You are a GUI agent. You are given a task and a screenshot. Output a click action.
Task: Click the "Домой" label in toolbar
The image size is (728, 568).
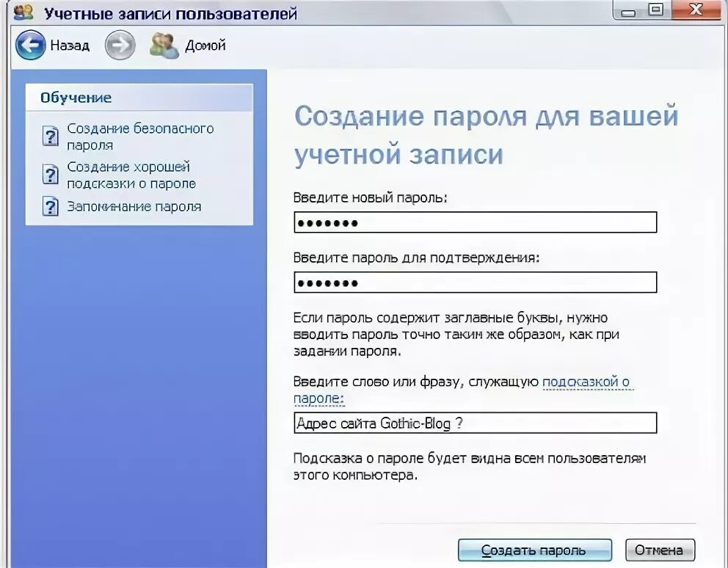pyautogui.click(x=205, y=45)
